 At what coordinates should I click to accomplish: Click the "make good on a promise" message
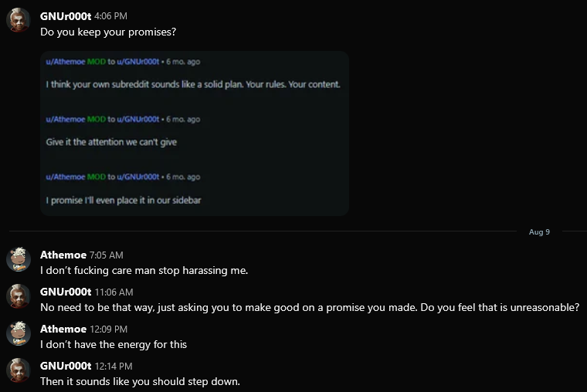click(x=309, y=307)
